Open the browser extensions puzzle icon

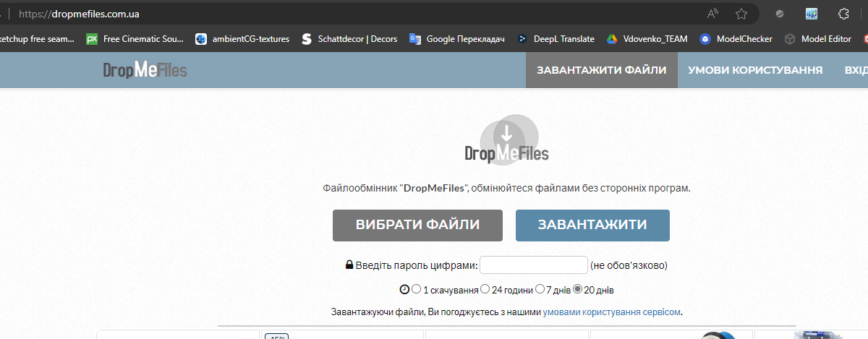(x=843, y=13)
